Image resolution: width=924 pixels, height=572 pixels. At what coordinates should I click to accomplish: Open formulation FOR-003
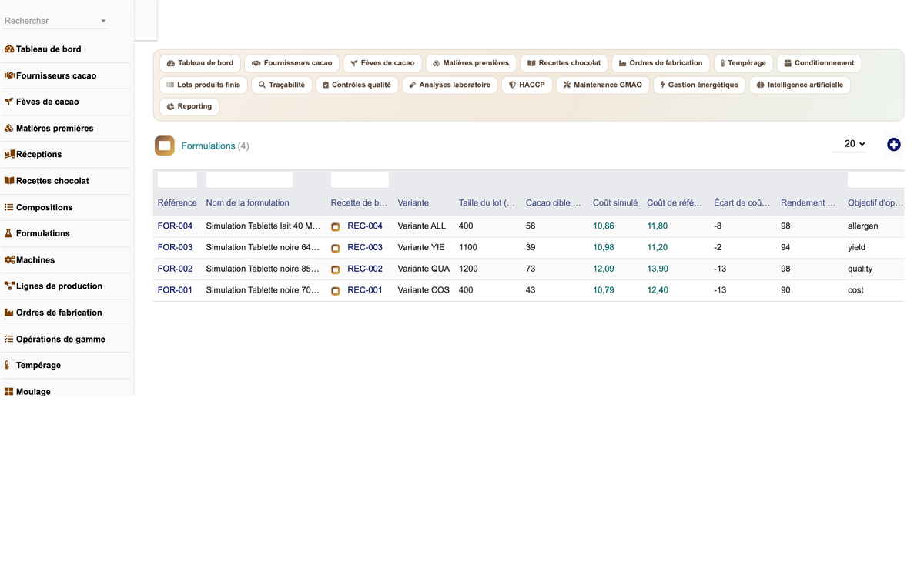coord(175,248)
